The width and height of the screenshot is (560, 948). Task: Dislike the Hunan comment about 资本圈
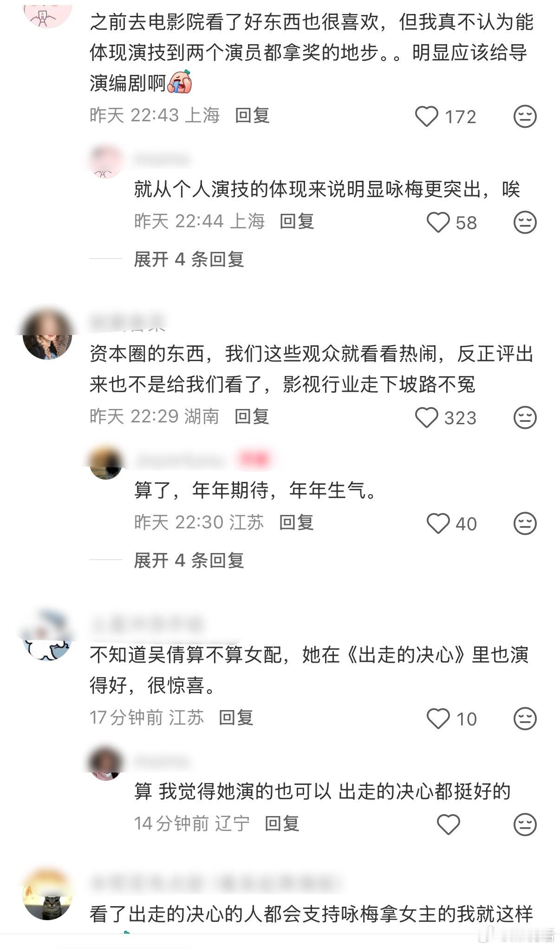[x=525, y=418]
